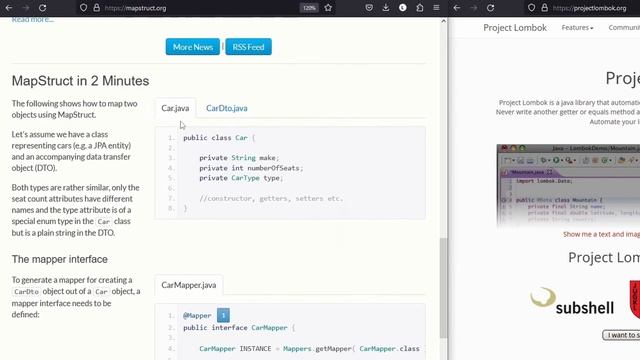Screen dimensions: 640x360
Task: Click the forward arrow in the MapStruct browser
Action: pyautogui.click(x=25, y=8)
